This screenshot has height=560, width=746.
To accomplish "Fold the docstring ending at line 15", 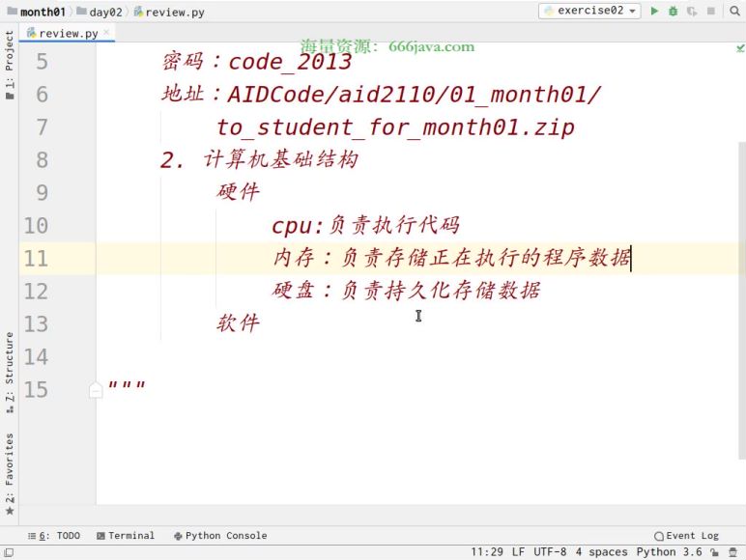I will pos(96,390).
